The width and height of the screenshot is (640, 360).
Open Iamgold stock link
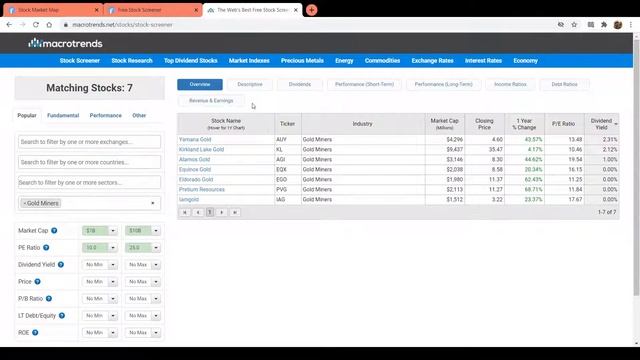coord(189,200)
